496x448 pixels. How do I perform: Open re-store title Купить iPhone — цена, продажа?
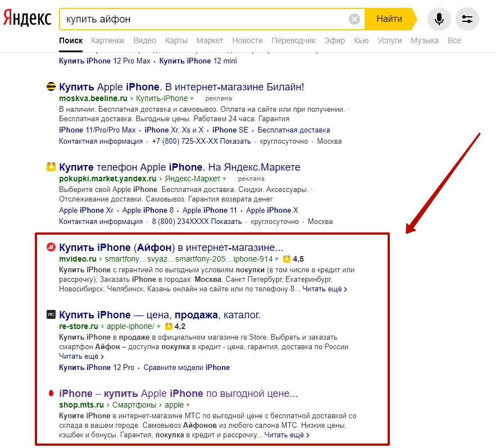(160, 315)
